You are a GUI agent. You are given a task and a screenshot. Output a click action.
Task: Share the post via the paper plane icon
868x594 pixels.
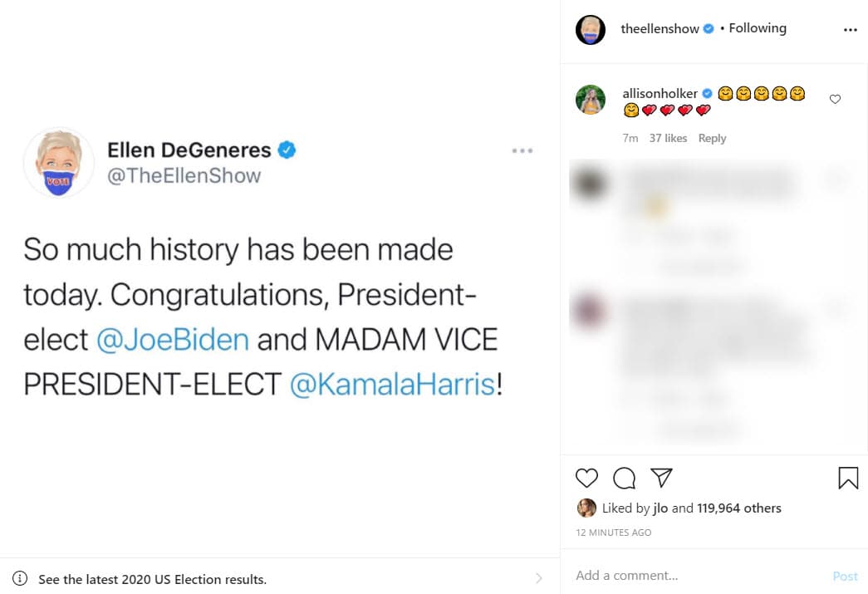pyautogui.click(x=661, y=478)
